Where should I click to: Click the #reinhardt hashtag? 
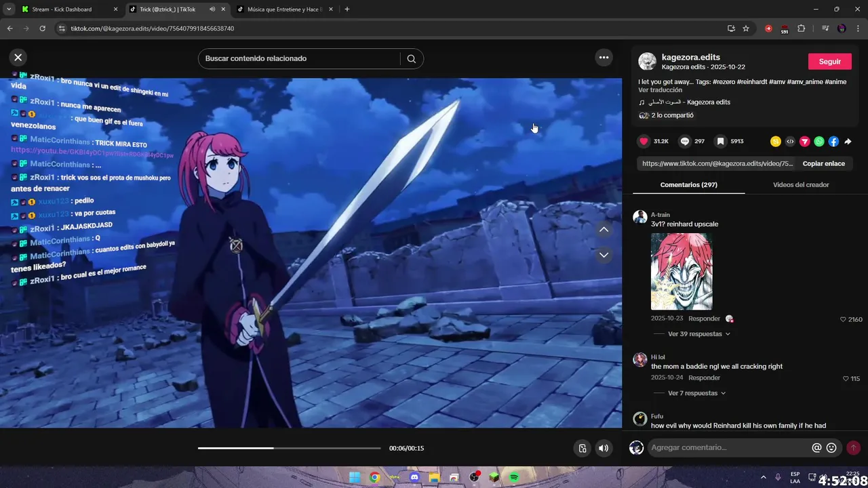pyautogui.click(x=752, y=82)
